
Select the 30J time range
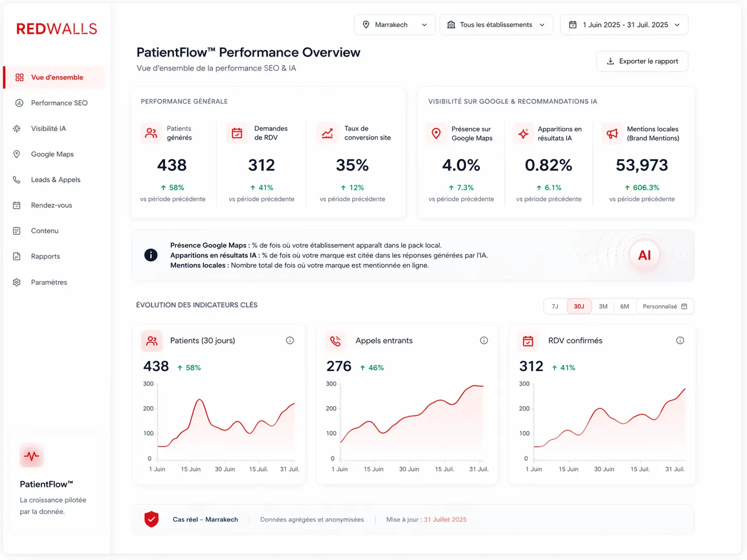579,306
